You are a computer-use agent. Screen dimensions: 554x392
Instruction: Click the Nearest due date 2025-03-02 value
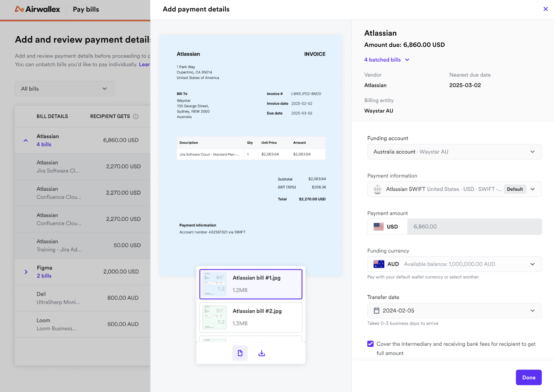[x=465, y=85]
